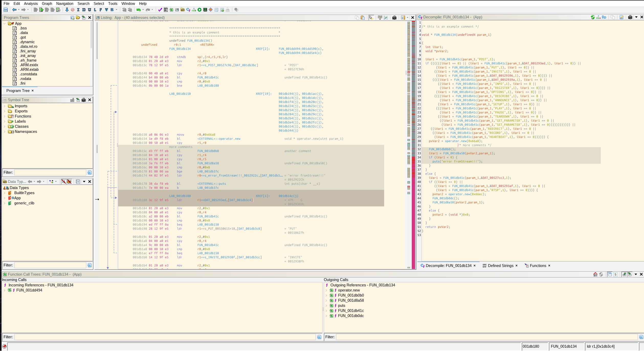Screen dimensions: 644x351
Task: Click the Display Function Graph icon
Action: click(x=194, y=10)
